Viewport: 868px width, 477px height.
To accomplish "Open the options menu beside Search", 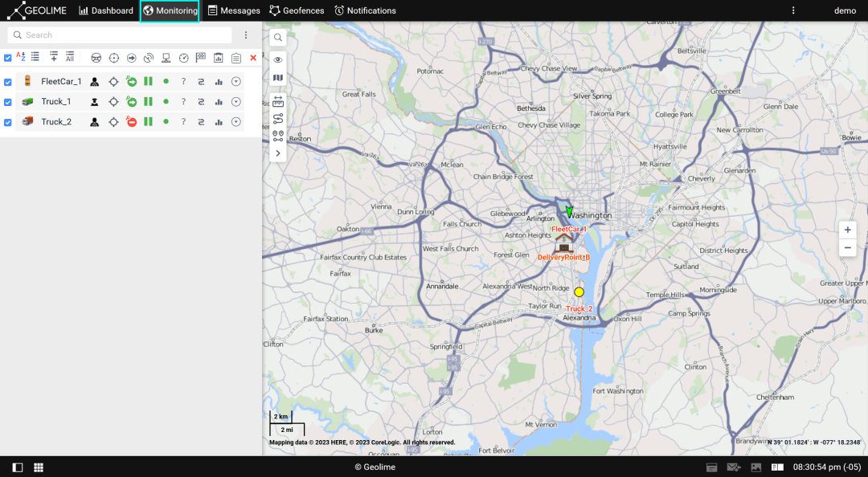I will coord(246,35).
